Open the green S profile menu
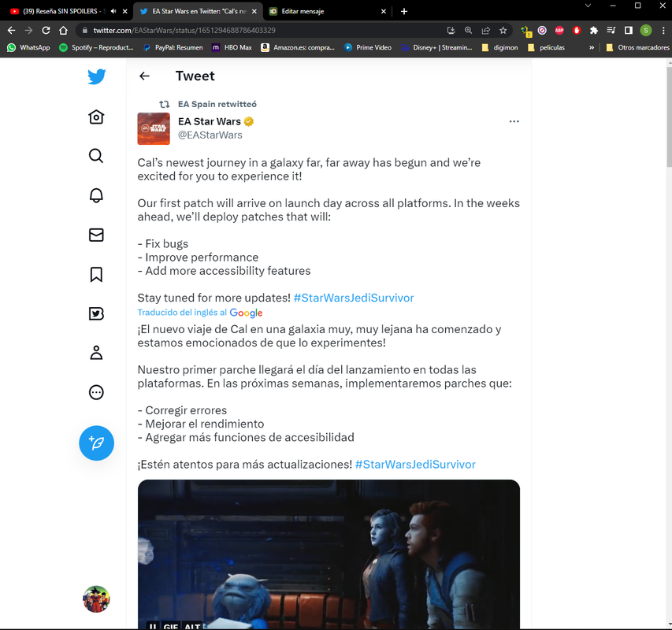 (x=646, y=30)
